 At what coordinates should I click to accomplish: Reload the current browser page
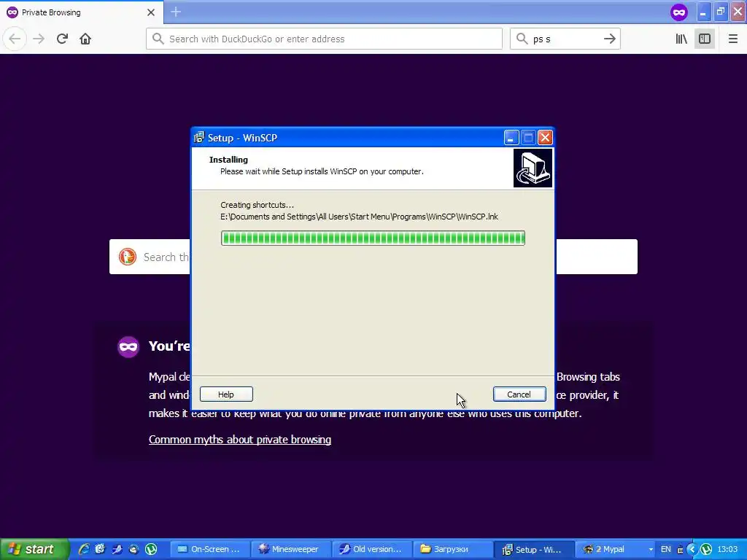pyautogui.click(x=62, y=39)
